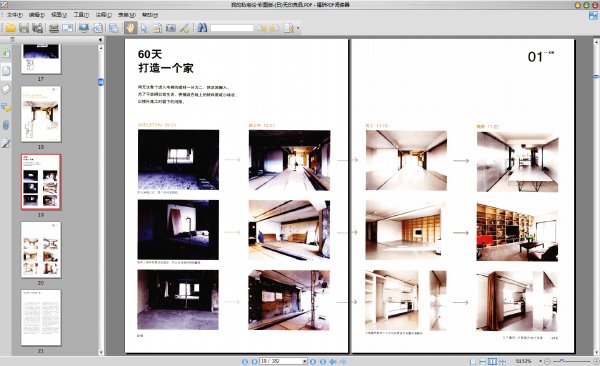Select the Snapshot camera tool
This screenshot has width=600, height=366.
(171, 28)
